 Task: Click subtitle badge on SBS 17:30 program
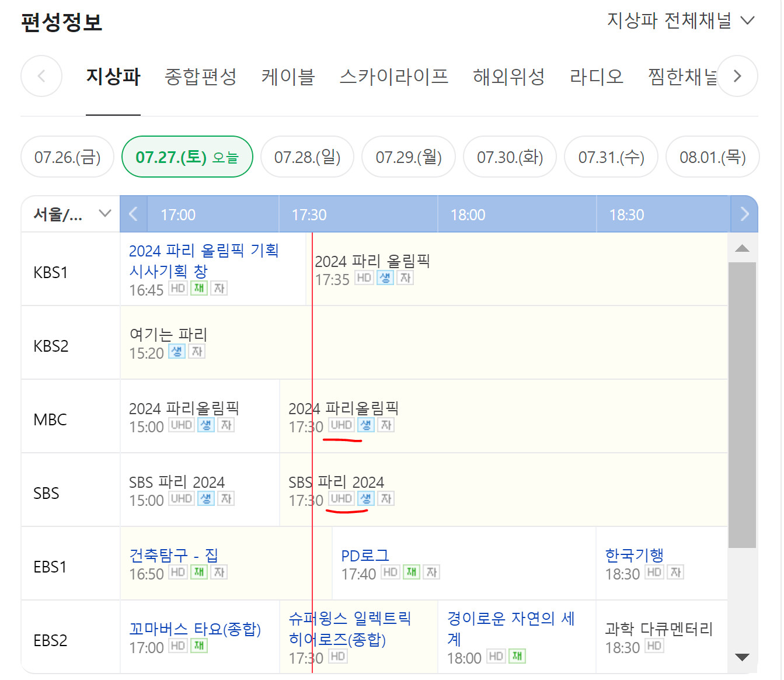[x=386, y=498]
